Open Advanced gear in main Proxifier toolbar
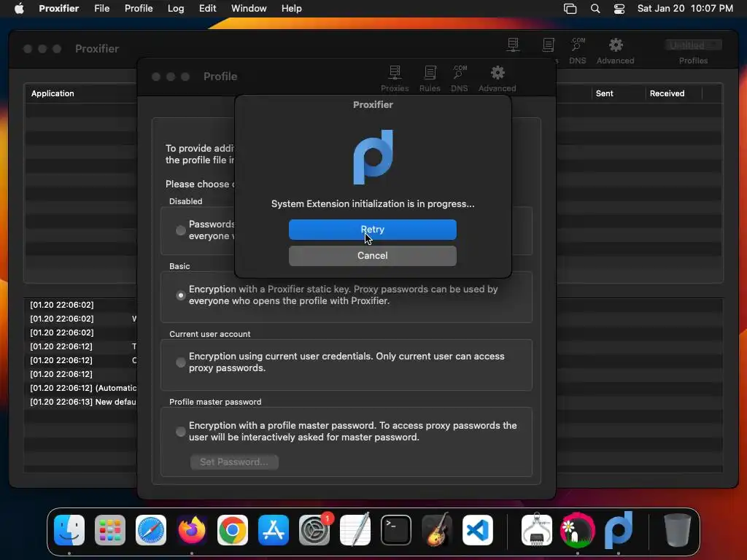Screen dimensions: 747x560 [x=616, y=50]
